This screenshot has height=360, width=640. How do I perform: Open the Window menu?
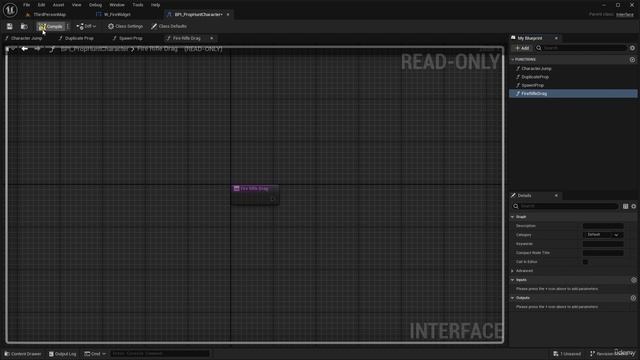(x=117, y=5)
